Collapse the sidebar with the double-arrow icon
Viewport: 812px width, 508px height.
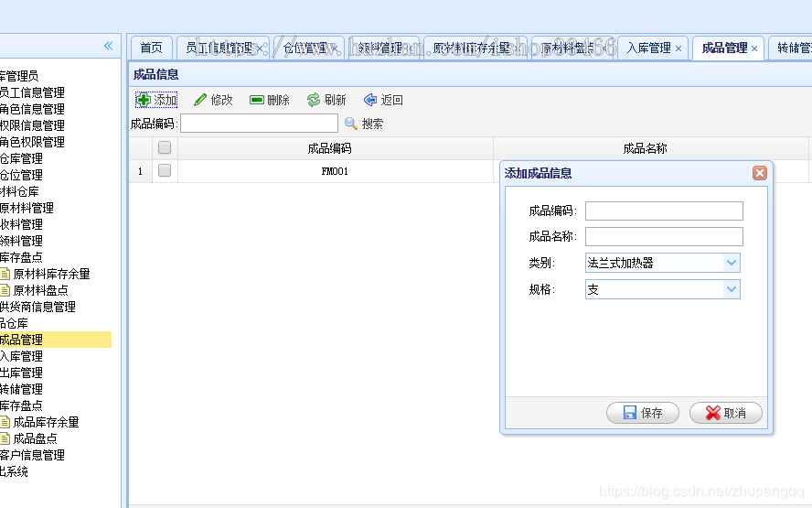point(108,46)
